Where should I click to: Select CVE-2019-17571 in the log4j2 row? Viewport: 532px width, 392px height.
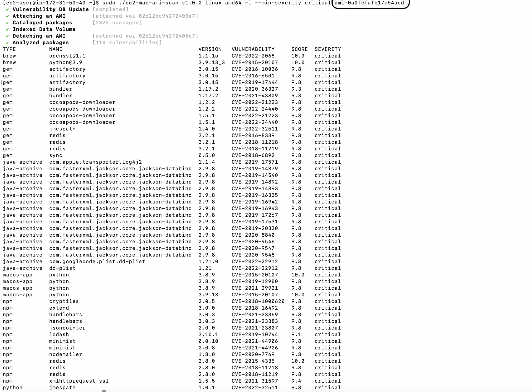pos(255,162)
